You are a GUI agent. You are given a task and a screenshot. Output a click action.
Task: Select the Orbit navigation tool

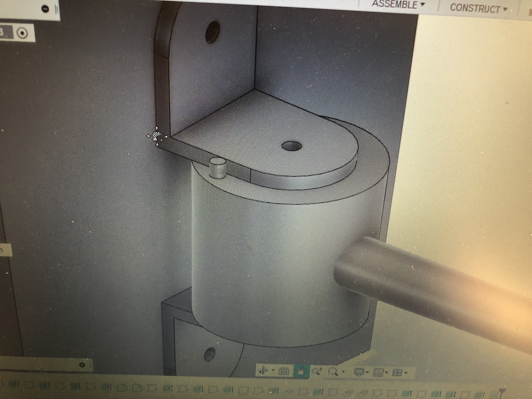pos(263,371)
